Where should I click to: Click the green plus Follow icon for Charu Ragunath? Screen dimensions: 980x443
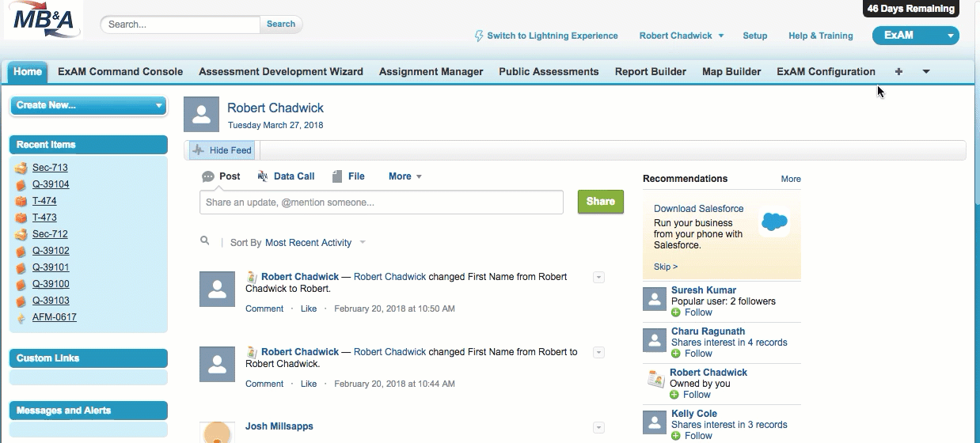pyautogui.click(x=676, y=354)
